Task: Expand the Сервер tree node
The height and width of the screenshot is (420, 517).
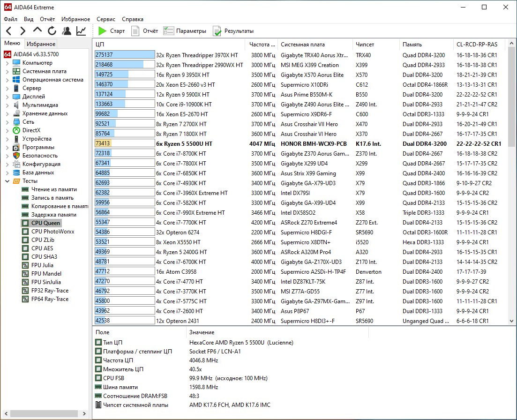Action: [7, 88]
